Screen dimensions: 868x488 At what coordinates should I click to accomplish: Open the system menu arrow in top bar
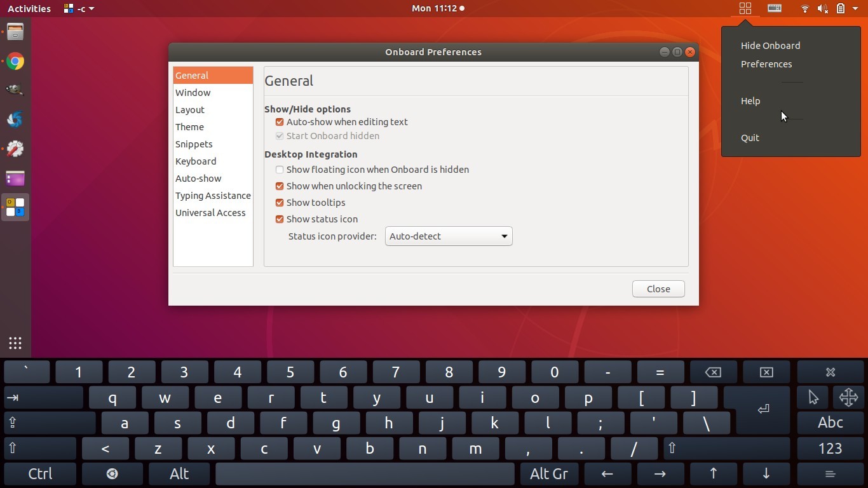855,8
